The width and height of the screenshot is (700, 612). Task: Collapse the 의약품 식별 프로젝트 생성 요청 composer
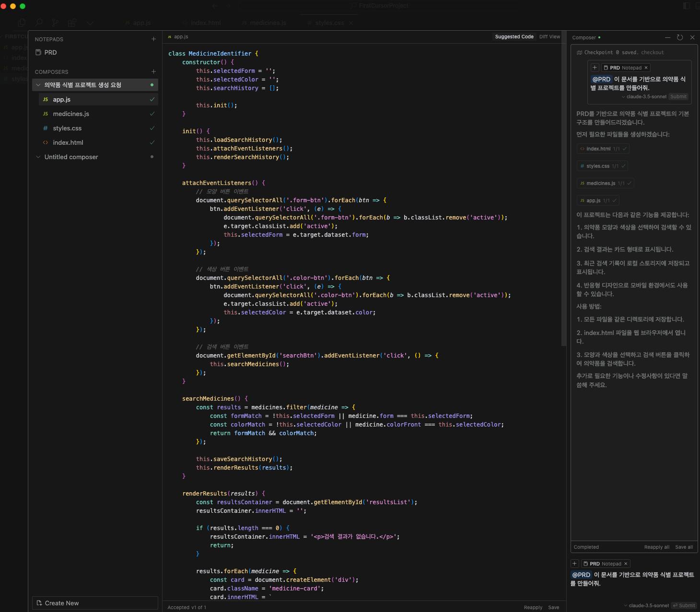pos(38,85)
